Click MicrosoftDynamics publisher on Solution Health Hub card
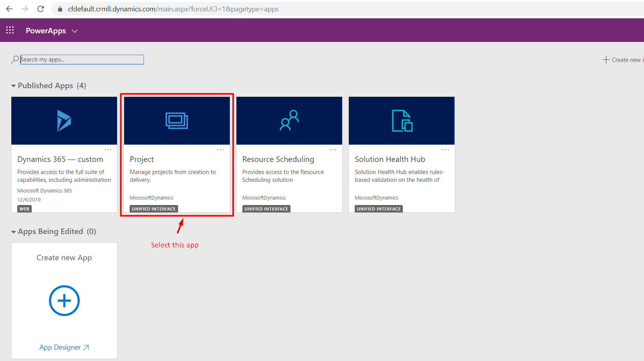Viewport: 644px width, 361px height. point(377,198)
